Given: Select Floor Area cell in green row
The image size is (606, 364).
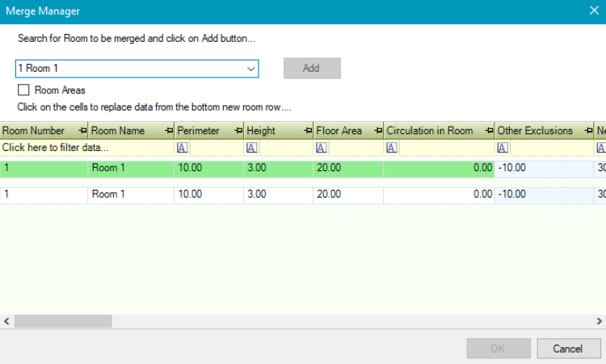Looking at the screenshot, I should 347,169.
